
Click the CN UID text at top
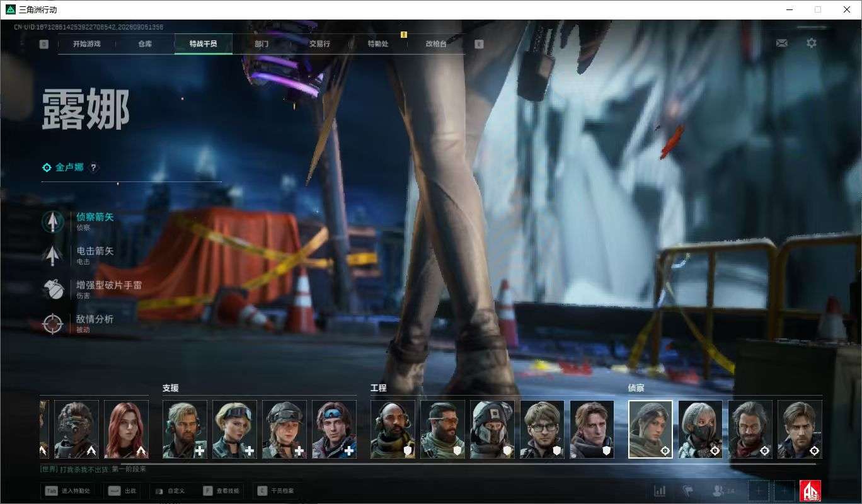(89, 27)
